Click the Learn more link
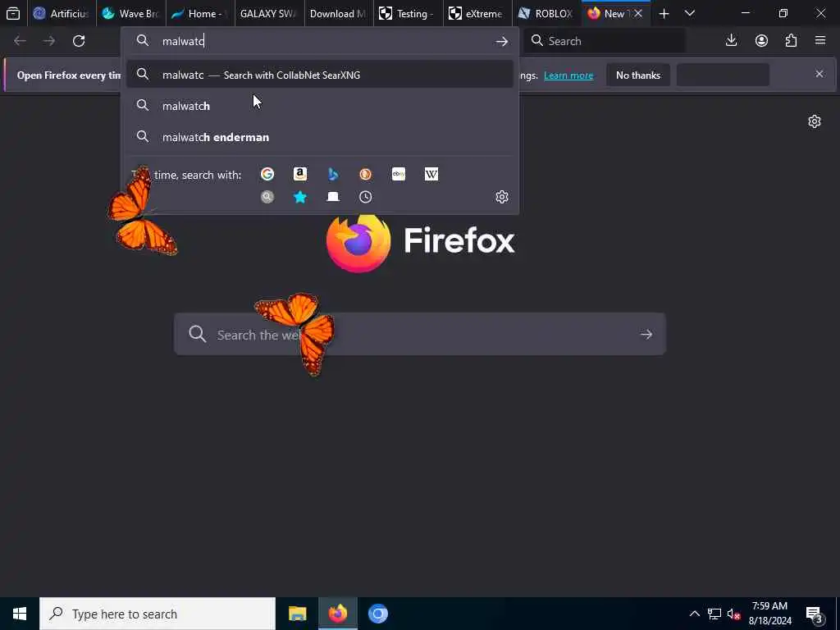Screen dimensions: 840x630 [568, 75]
